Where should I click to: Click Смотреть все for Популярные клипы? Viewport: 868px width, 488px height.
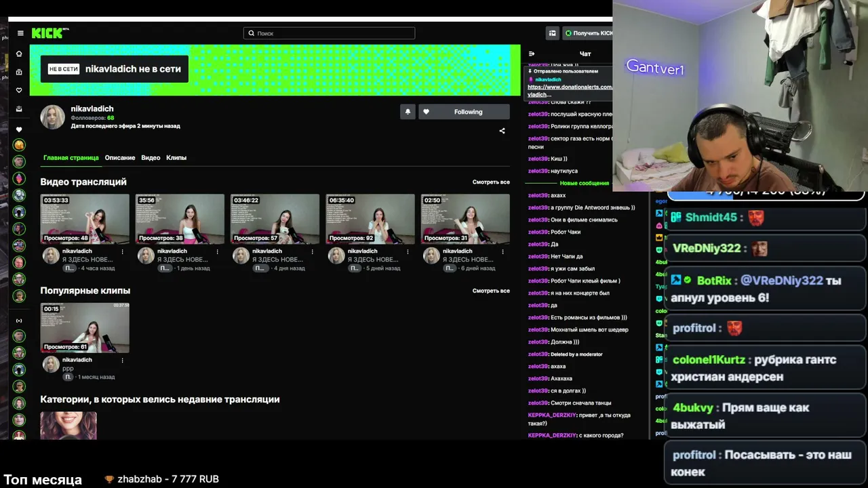coord(491,291)
